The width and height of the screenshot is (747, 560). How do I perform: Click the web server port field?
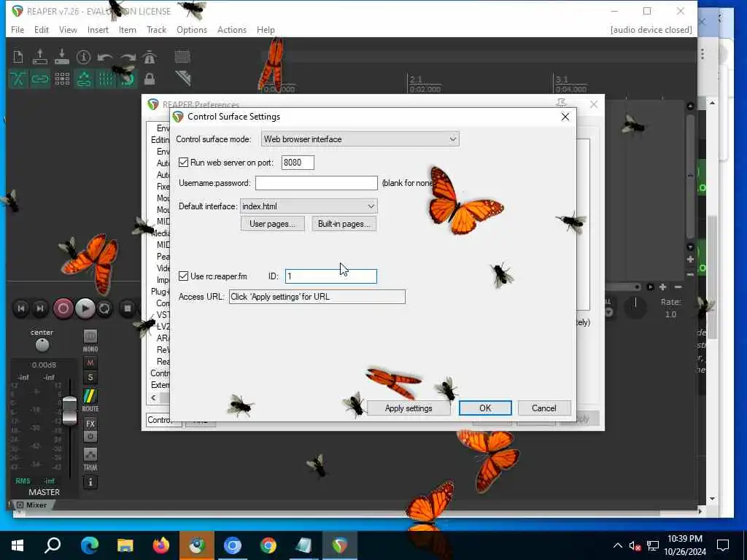tap(298, 163)
